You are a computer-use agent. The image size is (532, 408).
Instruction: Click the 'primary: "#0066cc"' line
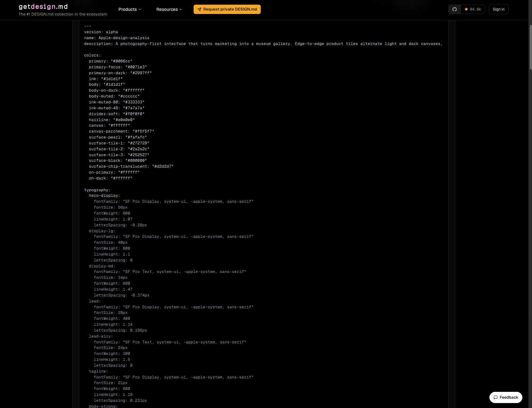pyautogui.click(x=111, y=61)
